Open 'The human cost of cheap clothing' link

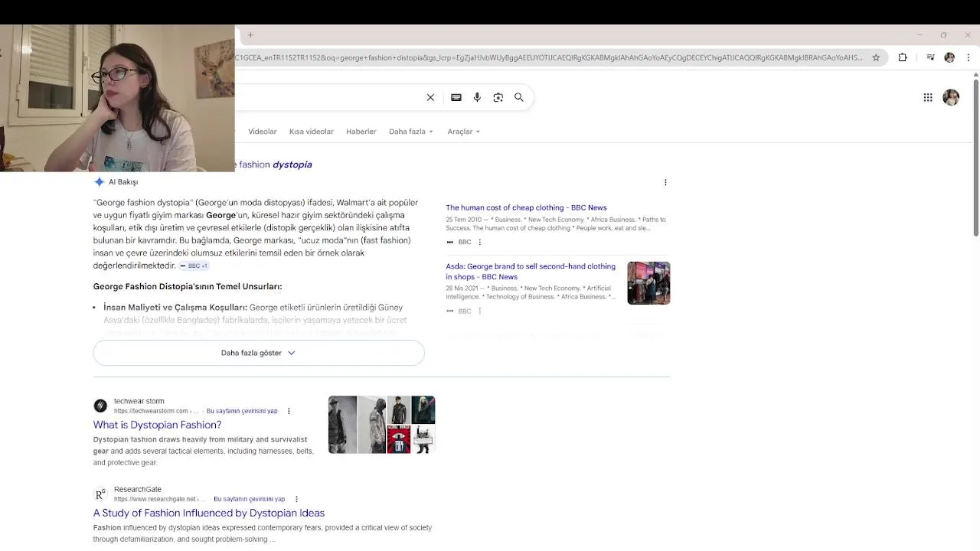[x=526, y=207]
